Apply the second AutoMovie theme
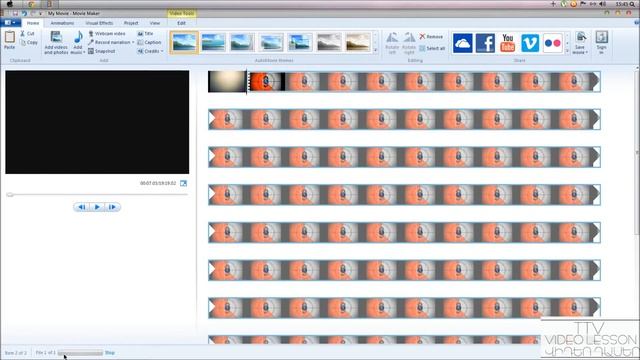The height and width of the screenshot is (360, 640). click(213, 42)
